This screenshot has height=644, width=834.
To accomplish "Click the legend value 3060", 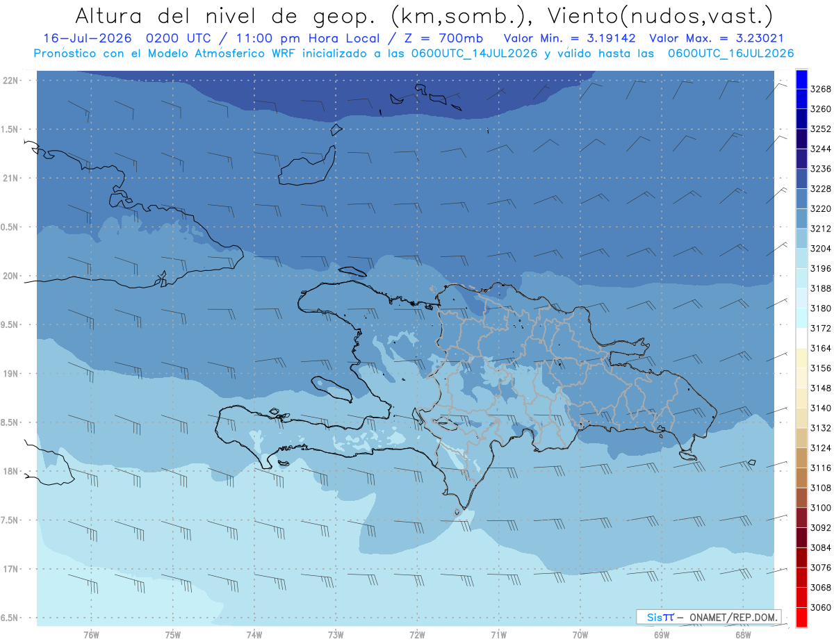I will (820, 607).
